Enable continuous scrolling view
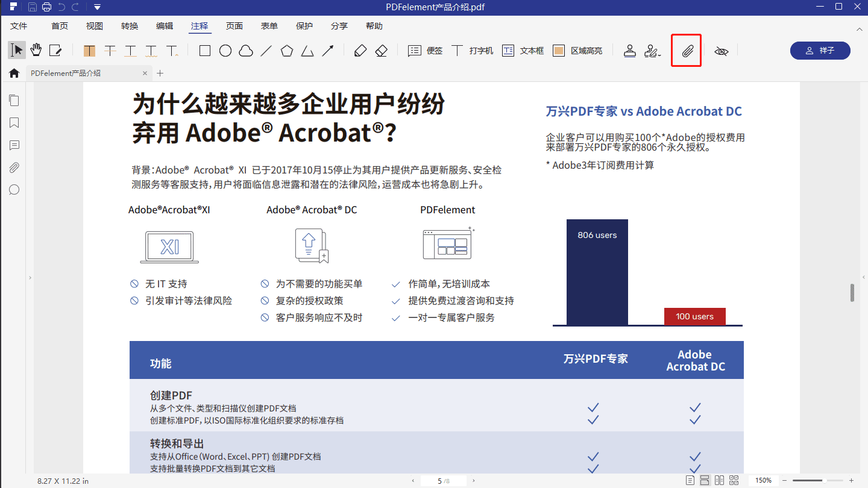The height and width of the screenshot is (488, 868). click(x=705, y=480)
